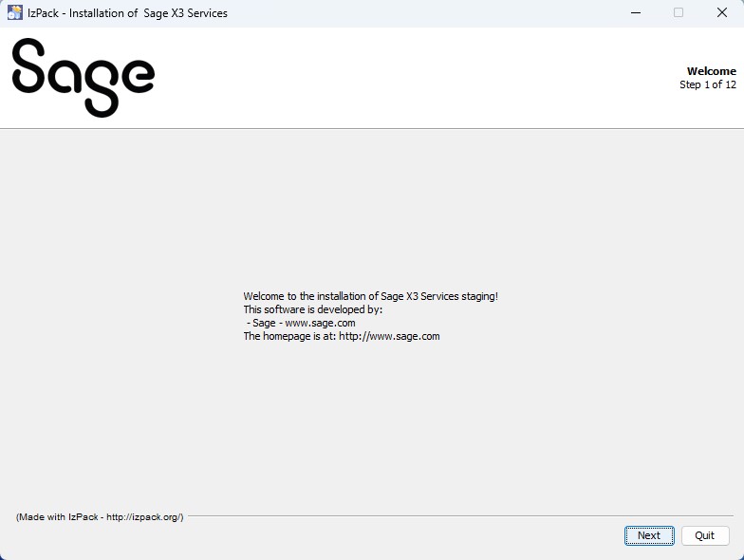Image resolution: width=744 pixels, height=560 pixels.
Task: Click 'Welcome to the installation of Sage X3 Services staging!'
Action: (x=370, y=296)
